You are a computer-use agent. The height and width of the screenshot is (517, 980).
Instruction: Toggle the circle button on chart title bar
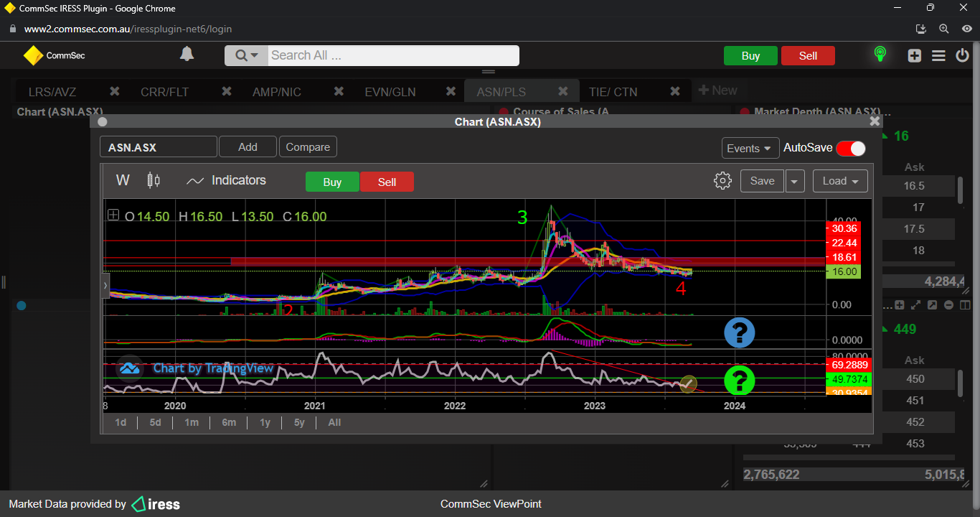(x=103, y=122)
